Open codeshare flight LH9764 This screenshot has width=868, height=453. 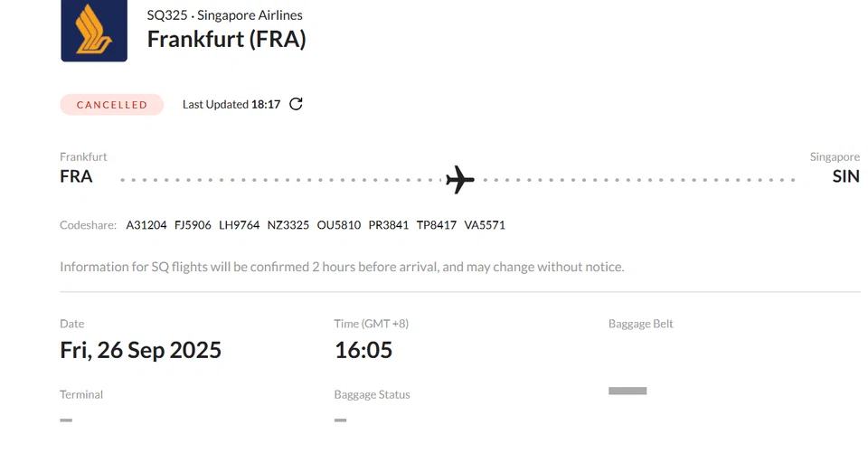[240, 225]
